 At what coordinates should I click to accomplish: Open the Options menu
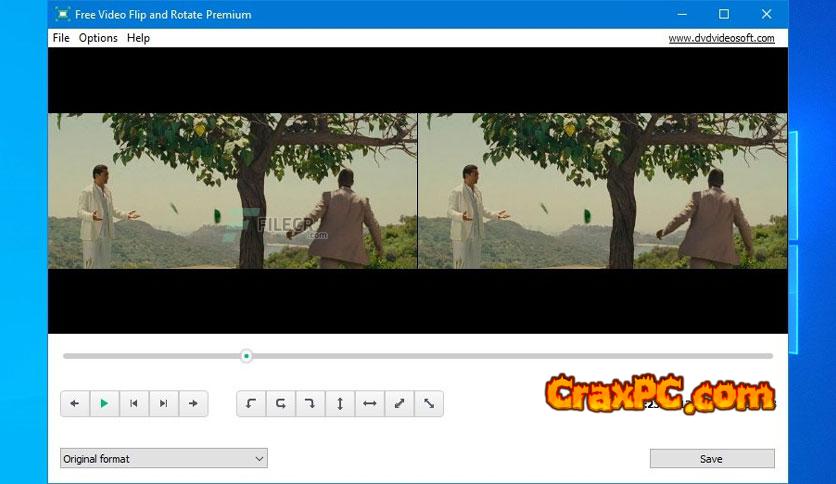point(98,38)
